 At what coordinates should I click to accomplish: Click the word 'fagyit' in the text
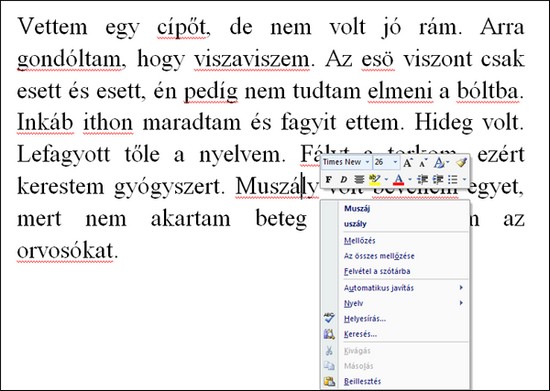[308, 124]
